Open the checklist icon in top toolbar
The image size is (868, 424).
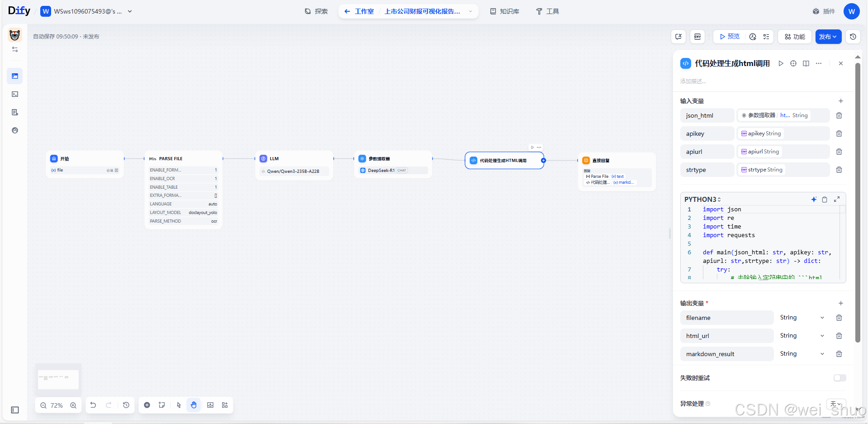point(766,37)
